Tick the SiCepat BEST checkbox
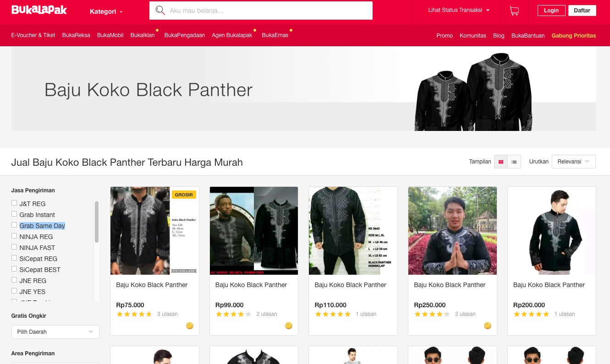The image size is (610, 364). point(14,269)
